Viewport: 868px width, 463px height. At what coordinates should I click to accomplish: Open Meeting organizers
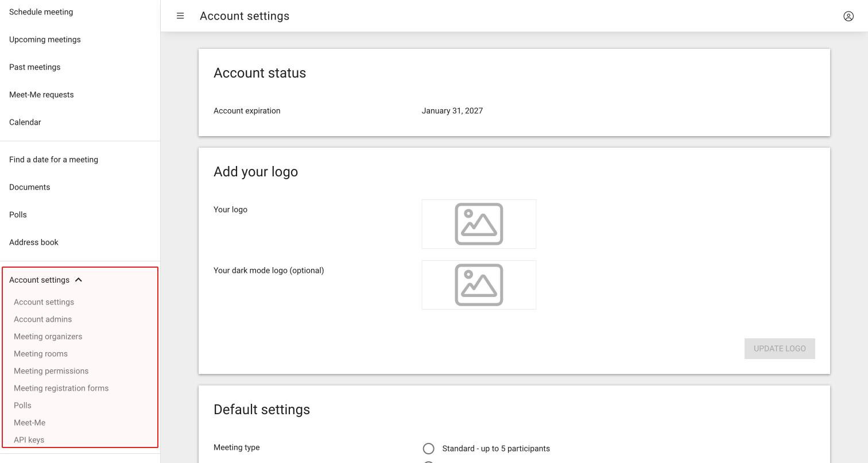[x=48, y=337]
